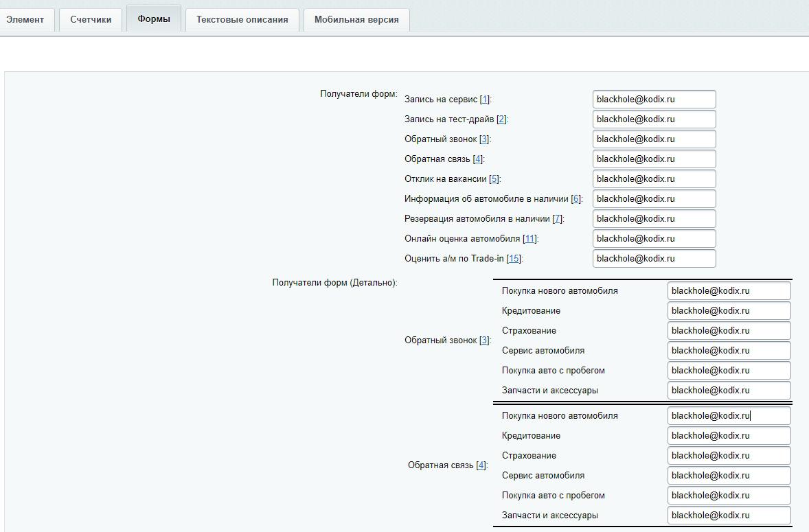Image resolution: width=809 pixels, height=532 pixels.
Task: Follow link [3] in Обратный звонок recipients row
Action: [484, 139]
